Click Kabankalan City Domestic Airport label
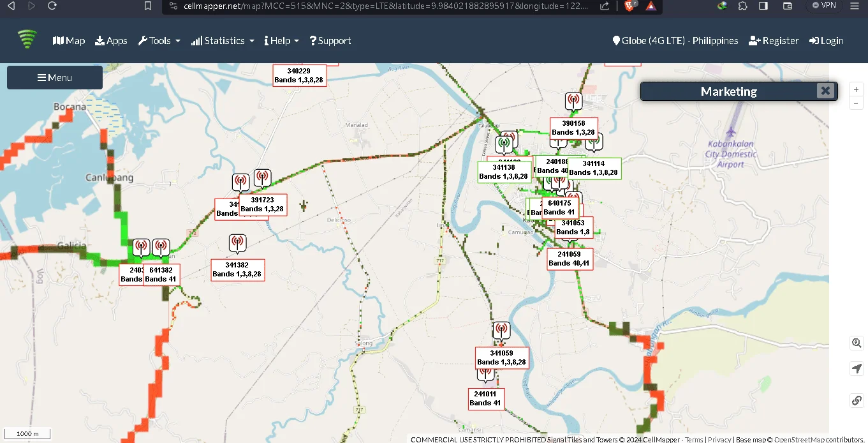The image size is (868, 443). 731,154
